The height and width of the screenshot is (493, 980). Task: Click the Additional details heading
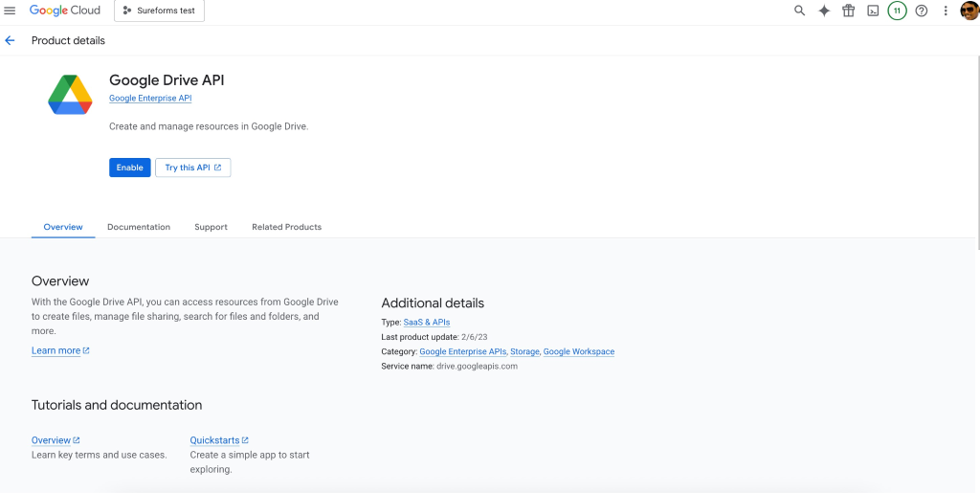coord(433,303)
